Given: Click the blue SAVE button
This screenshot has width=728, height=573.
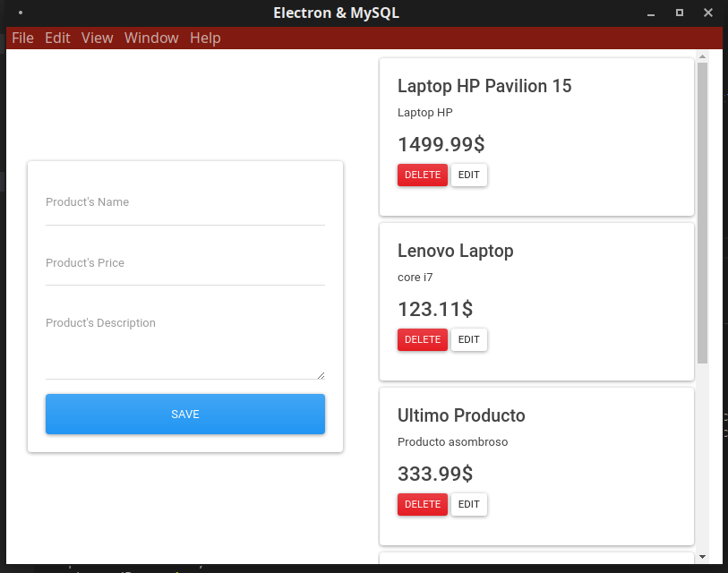Looking at the screenshot, I should pyautogui.click(x=185, y=415).
